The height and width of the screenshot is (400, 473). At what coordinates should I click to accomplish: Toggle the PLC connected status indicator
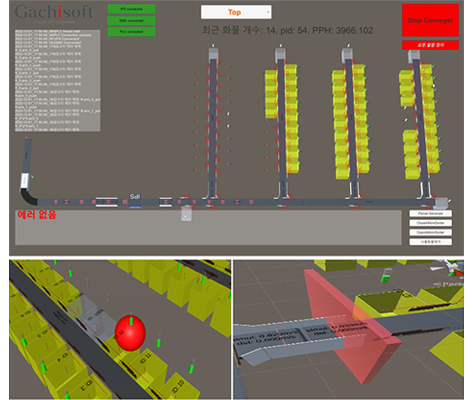[x=131, y=32]
